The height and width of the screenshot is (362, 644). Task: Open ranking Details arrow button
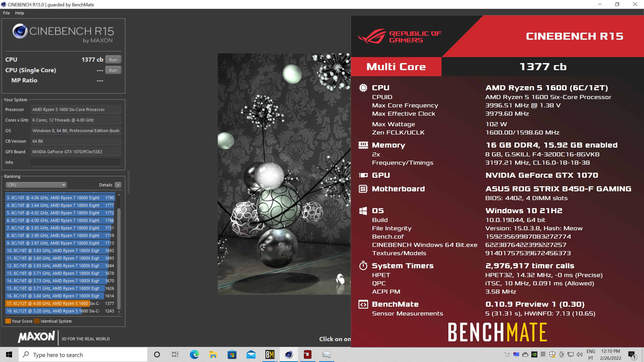click(x=118, y=185)
